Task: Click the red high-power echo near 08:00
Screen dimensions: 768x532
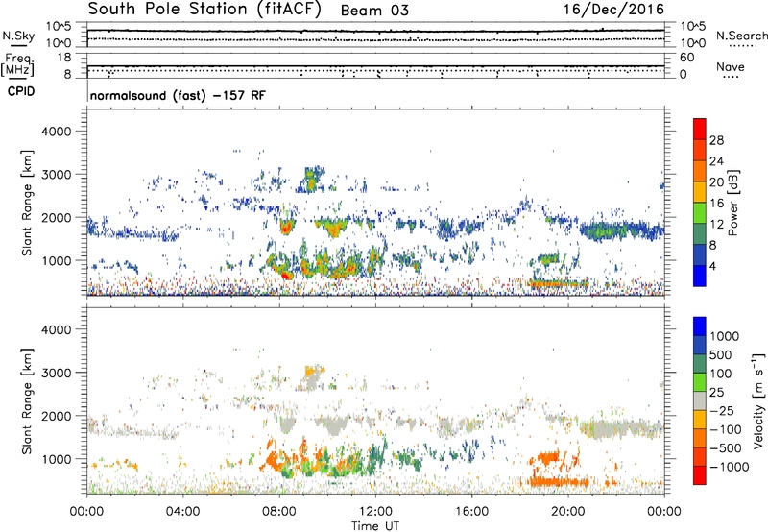Action: pyautogui.click(x=285, y=276)
